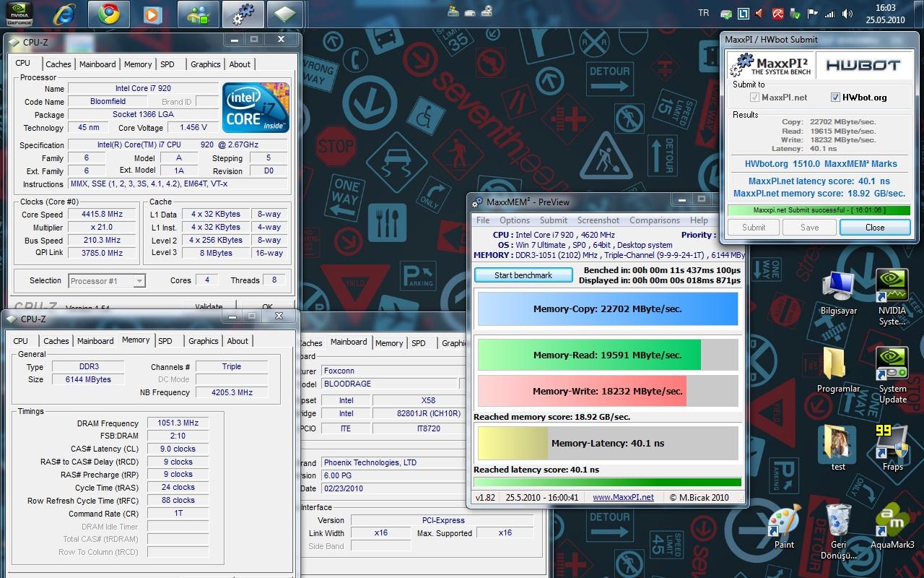Click the Core Speed 4415.8 MHz value

pos(103,215)
